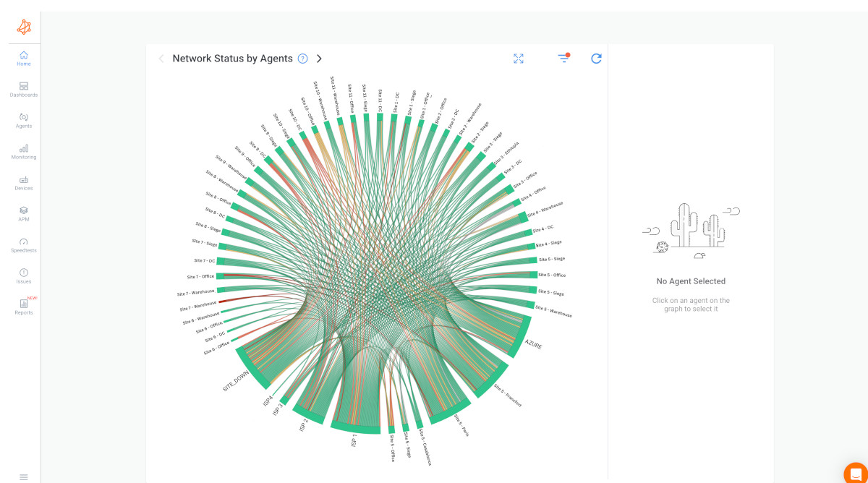Open the help tooltip next to the title

click(x=302, y=59)
